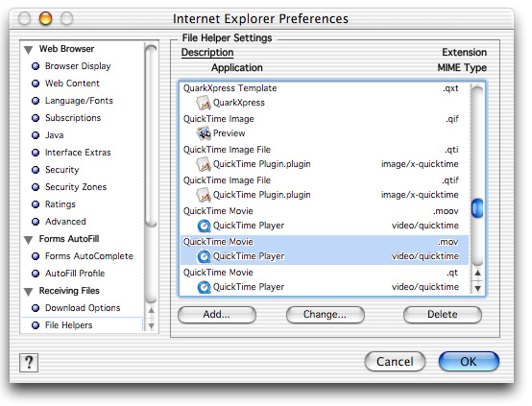Select the QuarkXpress Template row
532x406 pixels.
(x=325, y=96)
